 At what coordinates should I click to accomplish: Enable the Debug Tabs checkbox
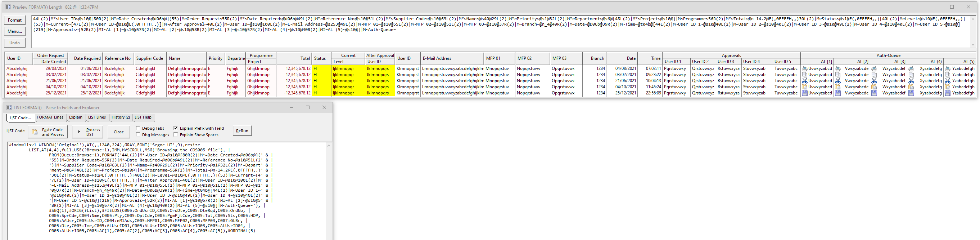[138, 128]
